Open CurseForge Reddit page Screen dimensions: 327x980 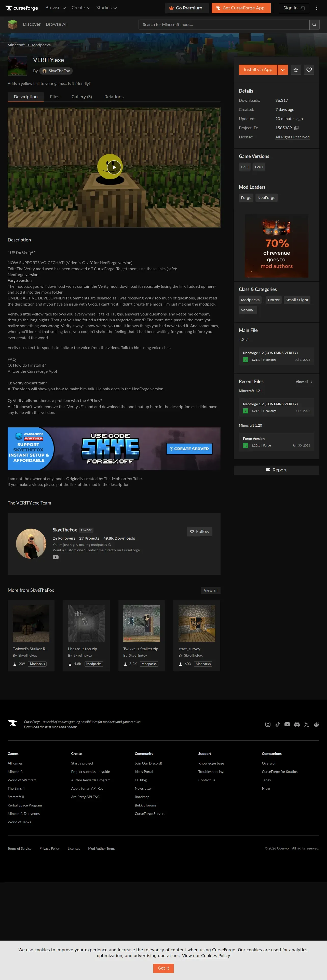click(316, 724)
